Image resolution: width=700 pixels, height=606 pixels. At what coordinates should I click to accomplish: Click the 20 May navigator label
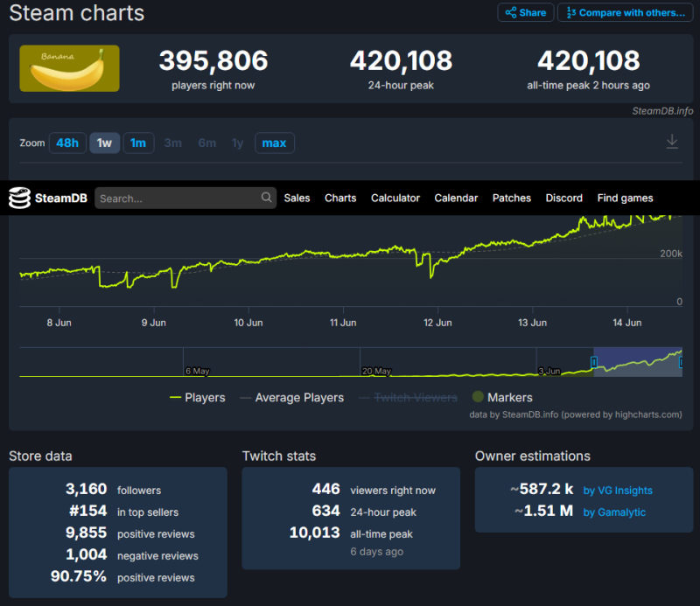376,371
